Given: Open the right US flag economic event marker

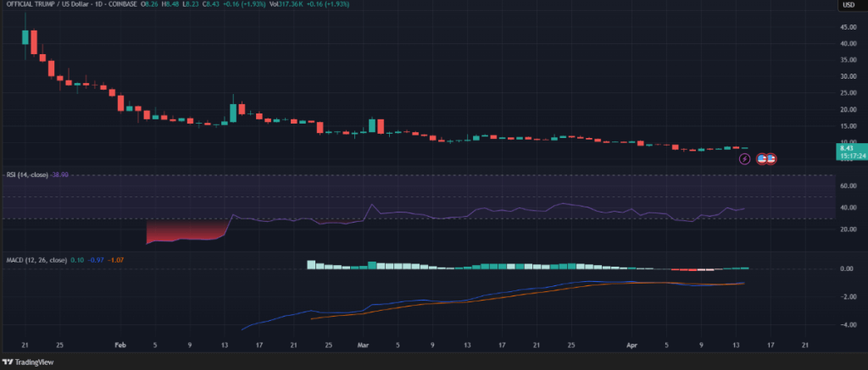Looking at the screenshot, I should pos(771,159).
